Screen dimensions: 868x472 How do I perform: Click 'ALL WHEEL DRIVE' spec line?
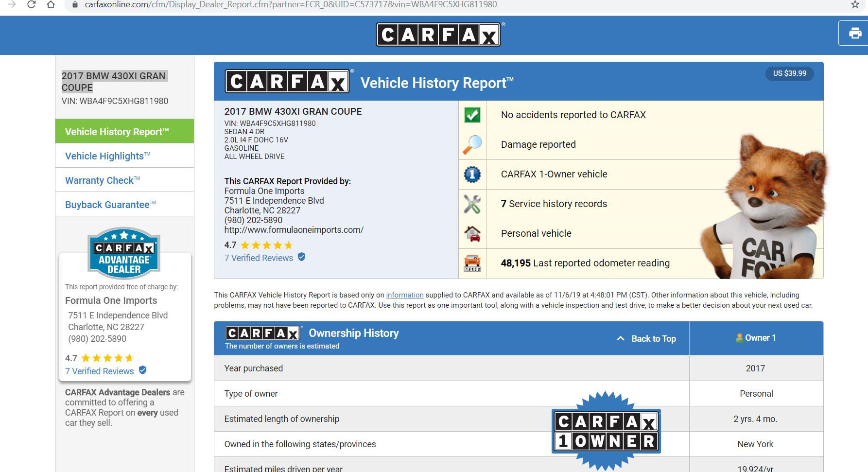(254, 157)
